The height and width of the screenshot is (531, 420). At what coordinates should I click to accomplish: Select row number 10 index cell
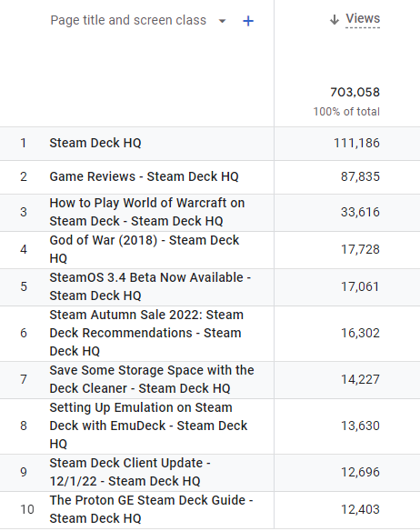click(27, 509)
